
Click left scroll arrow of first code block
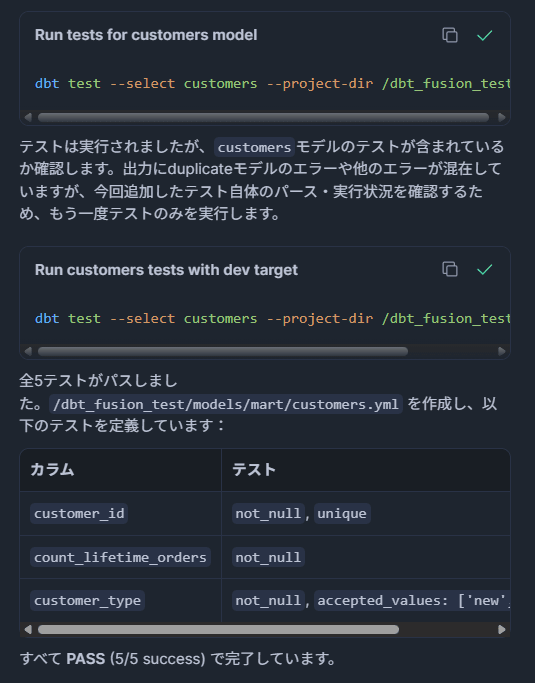[28, 117]
